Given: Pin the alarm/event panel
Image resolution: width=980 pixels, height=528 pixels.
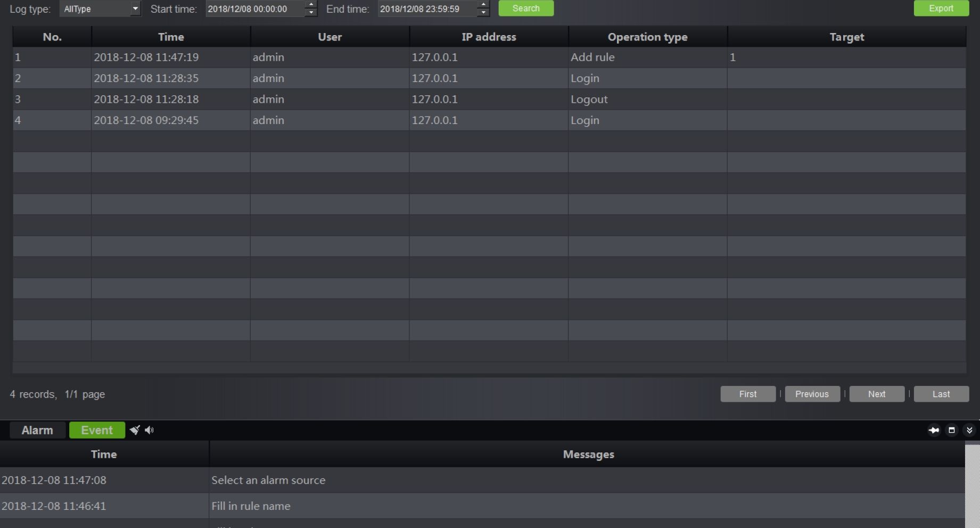Looking at the screenshot, I should pyautogui.click(x=934, y=430).
